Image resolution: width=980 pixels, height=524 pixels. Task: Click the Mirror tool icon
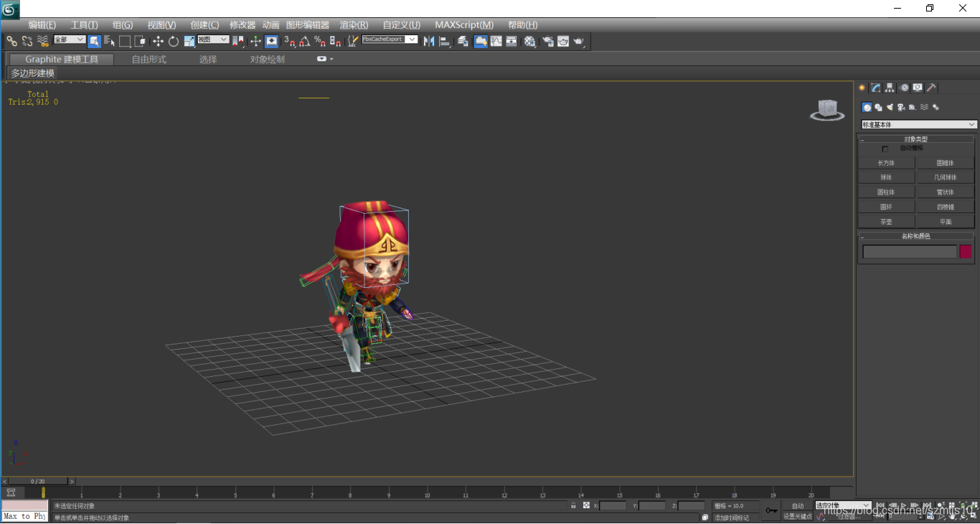tap(429, 42)
